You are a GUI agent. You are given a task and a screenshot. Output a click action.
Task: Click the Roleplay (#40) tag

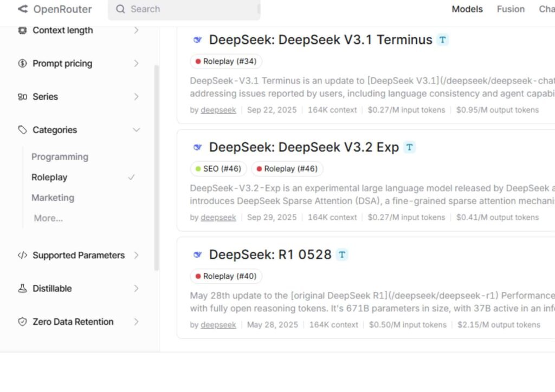coord(226,276)
